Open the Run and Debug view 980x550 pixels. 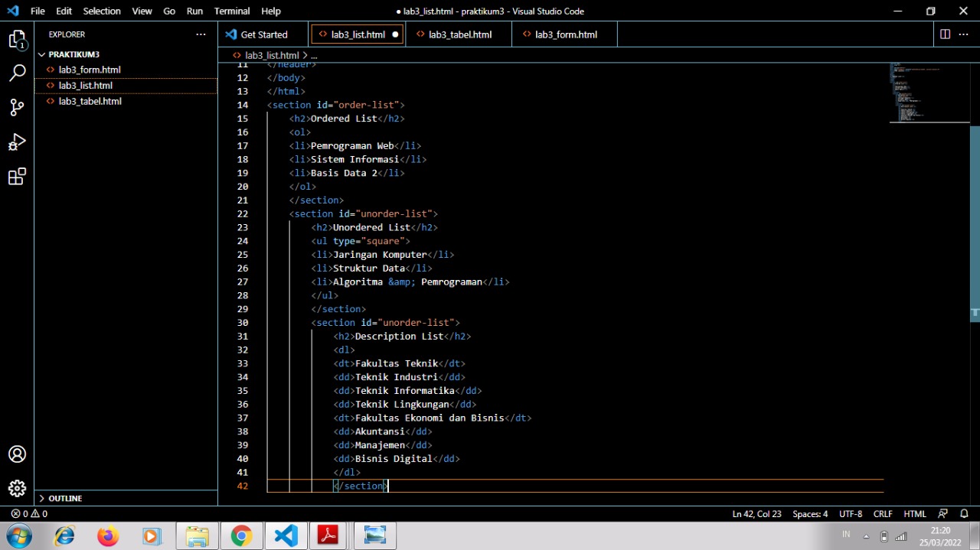click(x=17, y=142)
